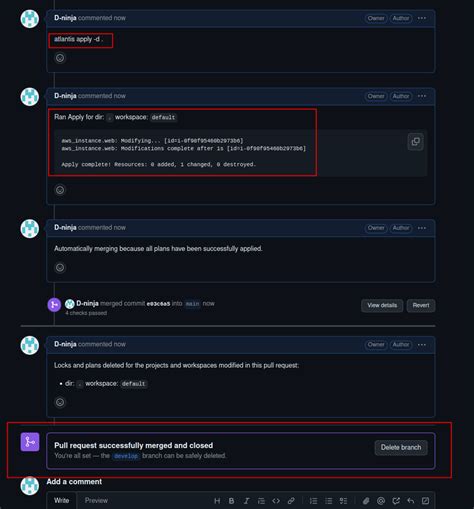
Task: Attach files using the paperclip icon
Action: pyautogui.click(x=366, y=501)
